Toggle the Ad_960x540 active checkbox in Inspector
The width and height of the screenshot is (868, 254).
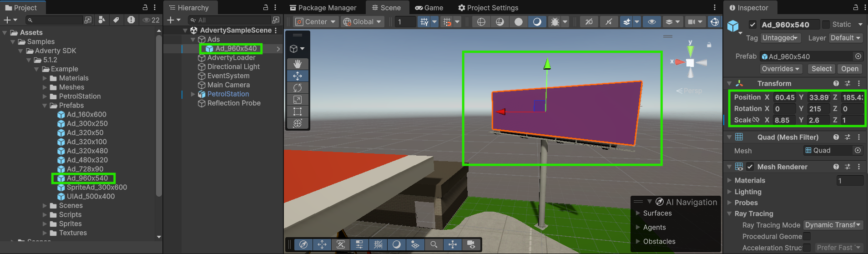pos(752,25)
